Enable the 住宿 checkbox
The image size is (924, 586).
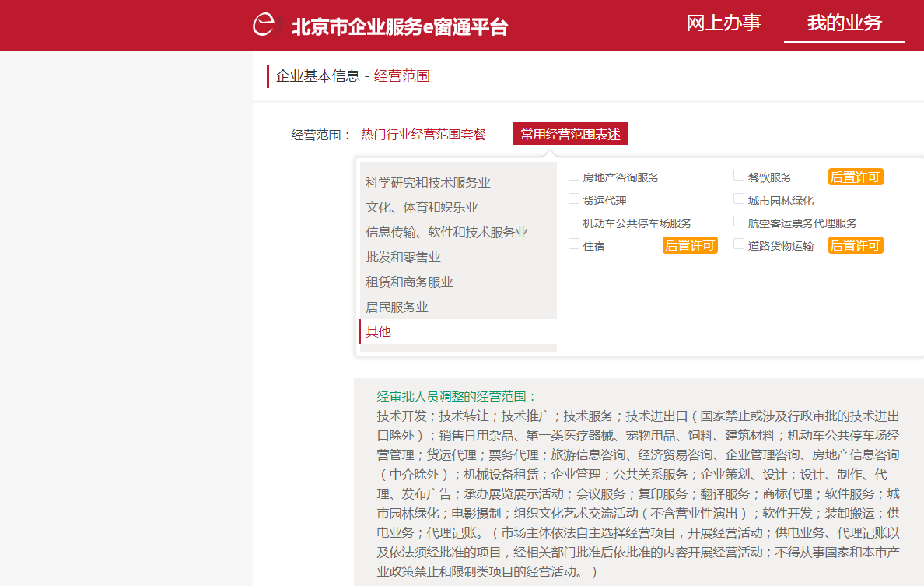573,244
